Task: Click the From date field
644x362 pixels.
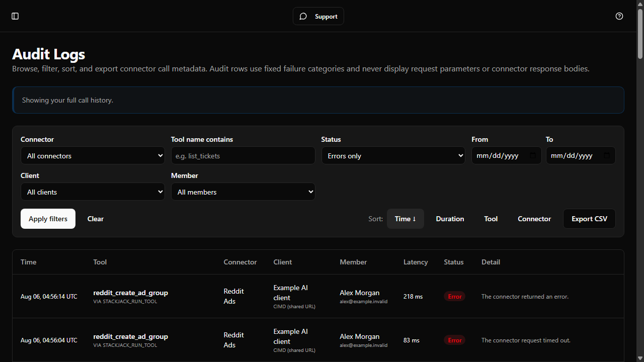Action: [x=506, y=156]
